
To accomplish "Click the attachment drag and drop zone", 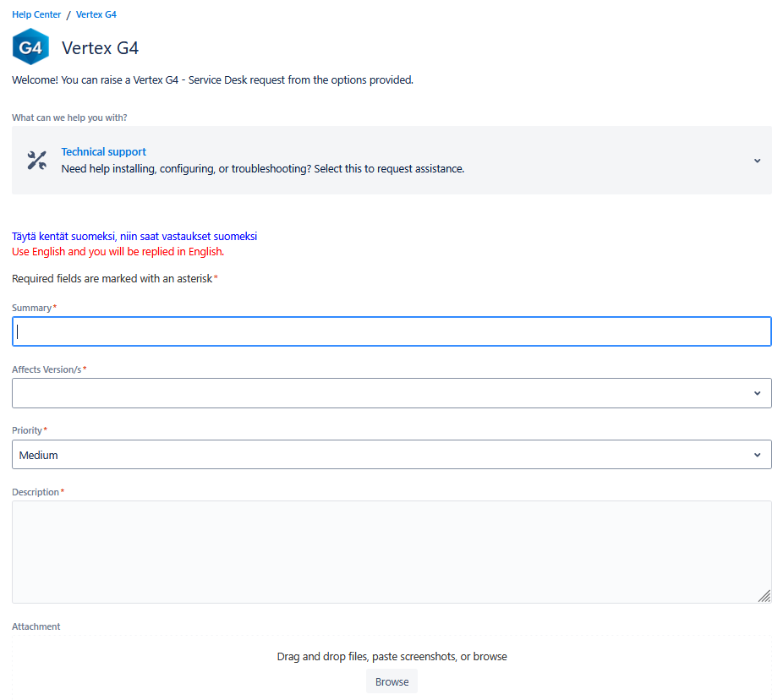I will pos(391,656).
